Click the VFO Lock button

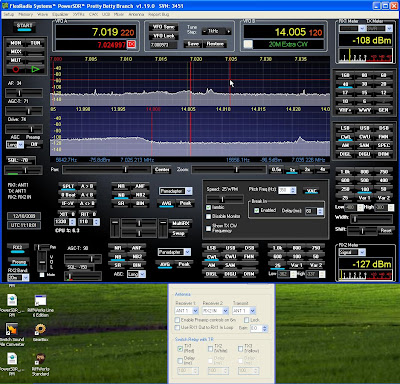[x=164, y=36]
